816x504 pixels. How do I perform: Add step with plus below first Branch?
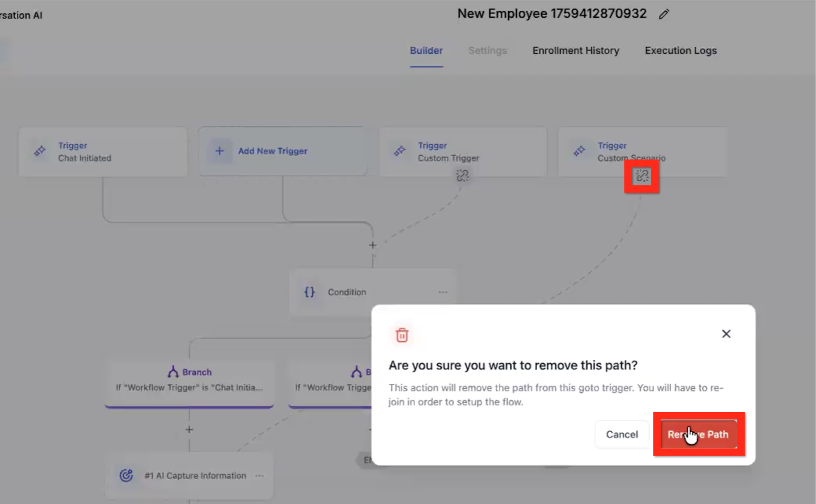coord(189,429)
